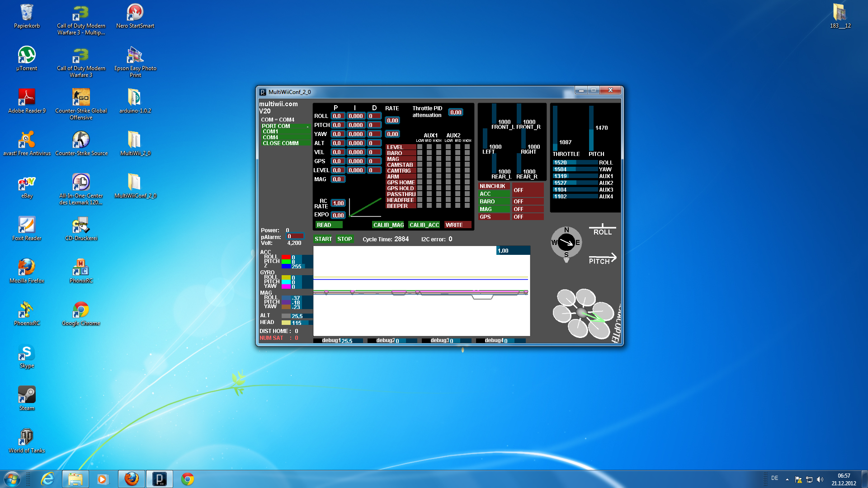
Task: Toggle BARO checkbox under AUX2 MID
Action: coord(458,153)
